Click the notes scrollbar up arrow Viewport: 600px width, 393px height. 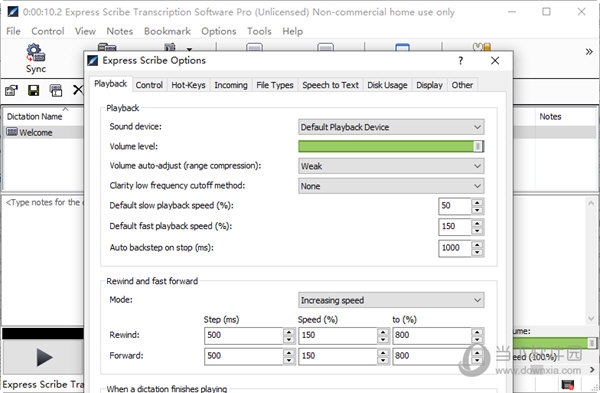(x=591, y=203)
